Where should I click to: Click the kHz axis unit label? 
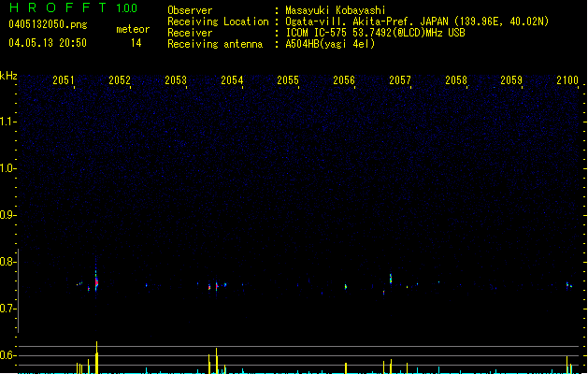[8, 76]
